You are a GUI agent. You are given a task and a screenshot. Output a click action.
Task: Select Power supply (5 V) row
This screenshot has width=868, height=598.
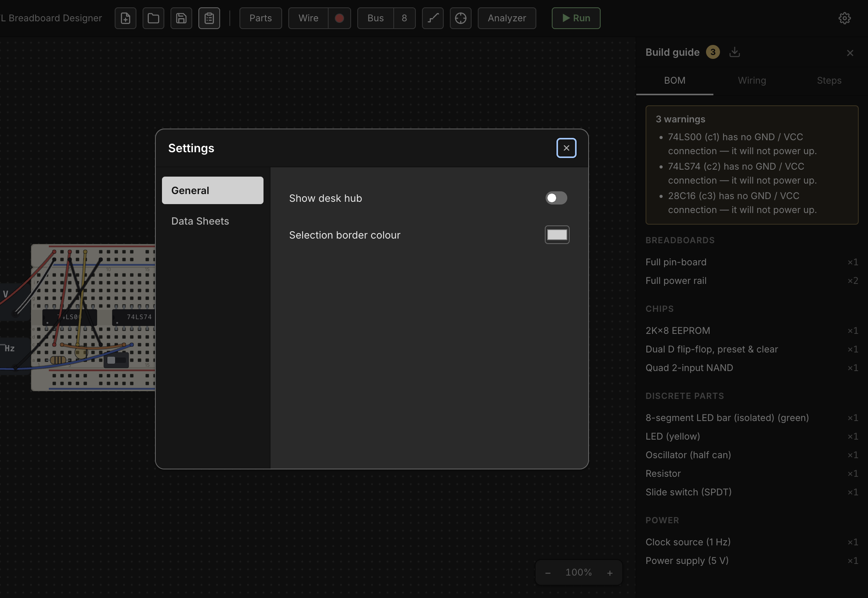pyautogui.click(x=752, y=561)
